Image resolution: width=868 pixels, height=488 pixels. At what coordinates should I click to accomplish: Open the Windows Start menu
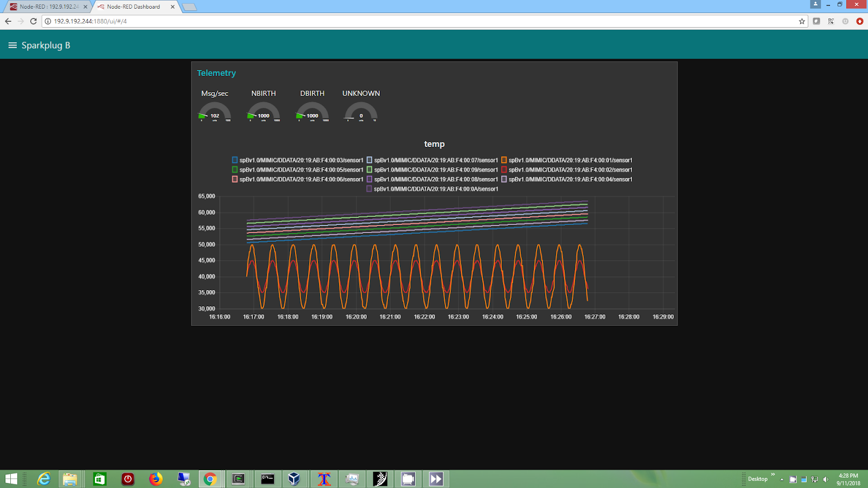(10, 479)
